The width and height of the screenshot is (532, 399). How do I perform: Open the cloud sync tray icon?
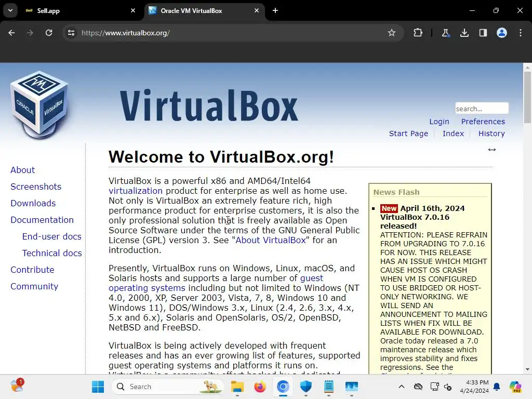point(418,387)
